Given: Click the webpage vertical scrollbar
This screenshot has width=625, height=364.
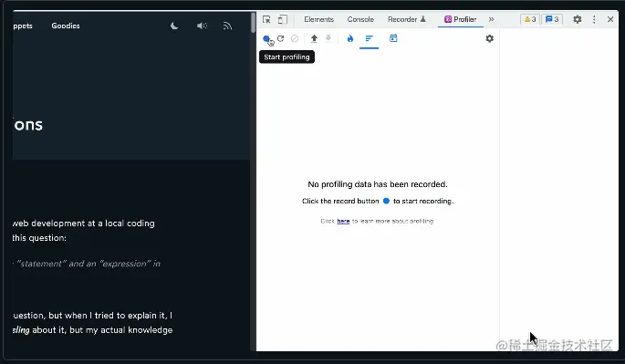Looking at the screenshot, I should pyautogui.click(x=253, y=23).
